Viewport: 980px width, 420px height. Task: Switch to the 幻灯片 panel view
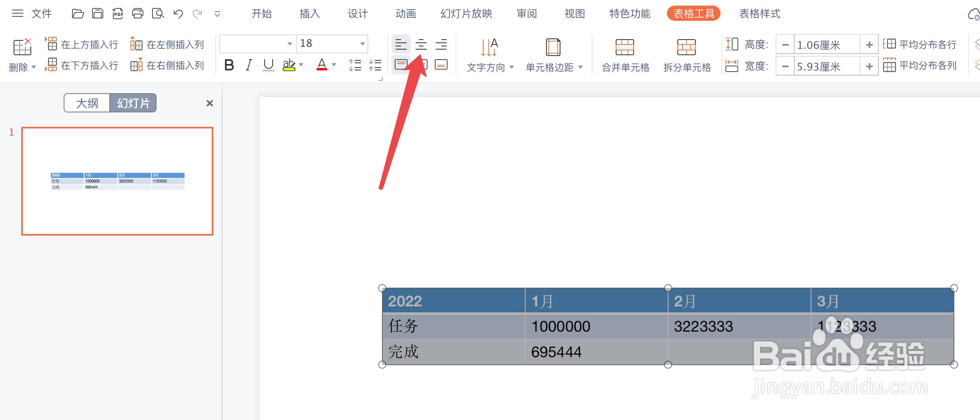pos(133,103)
